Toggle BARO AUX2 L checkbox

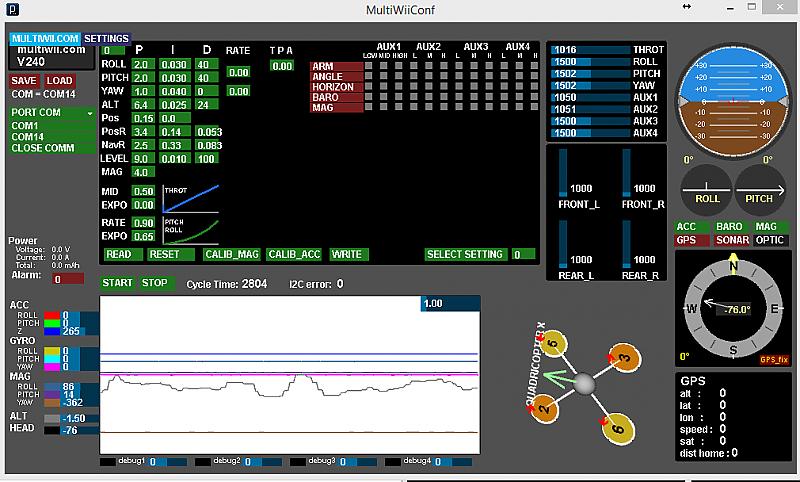(x=414, y=97)
